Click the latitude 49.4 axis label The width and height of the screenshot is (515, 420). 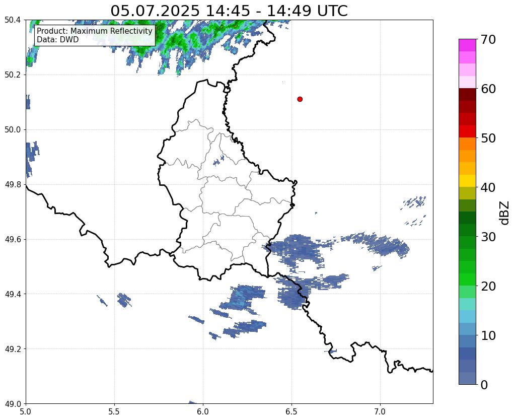[x=13, y=294]
